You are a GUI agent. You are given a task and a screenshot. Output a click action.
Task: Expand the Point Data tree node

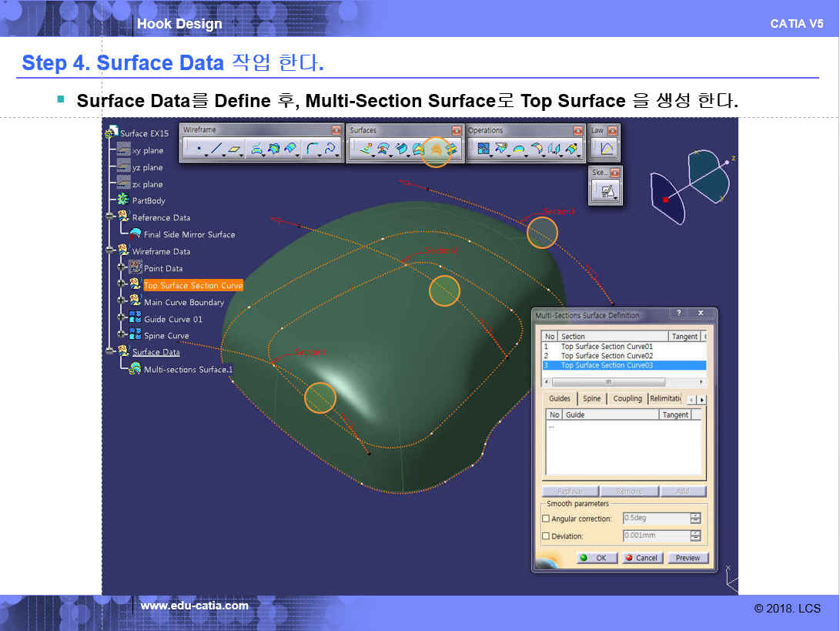pyautogui.click(x=121, y=267)
